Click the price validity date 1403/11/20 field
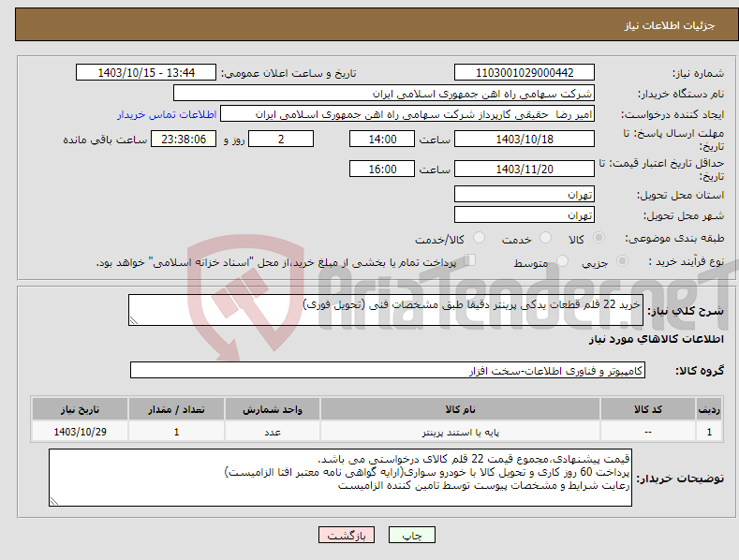 click(x=525, y=169)
